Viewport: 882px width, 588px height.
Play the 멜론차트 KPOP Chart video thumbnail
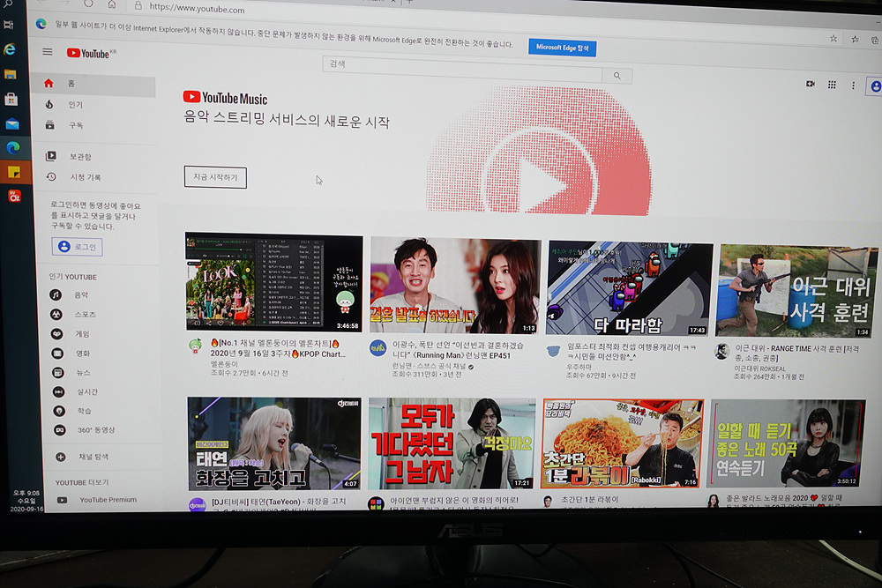point(274,282)
